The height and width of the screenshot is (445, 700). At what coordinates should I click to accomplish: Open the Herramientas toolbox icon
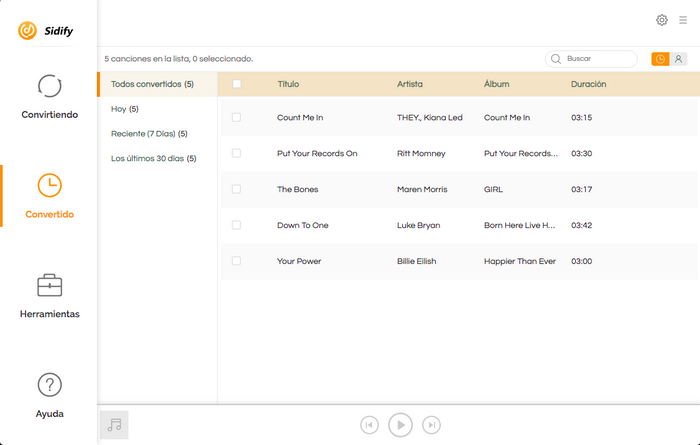click(x=50, y=285)
